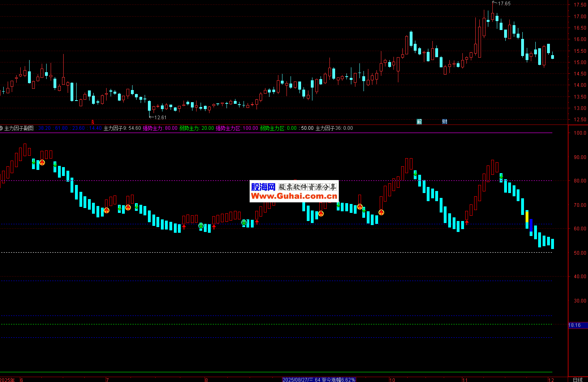Click the round icon beside 主力因子副图
Image resolution: width=588 pixels, height=382 pixels.
(2, 128)
